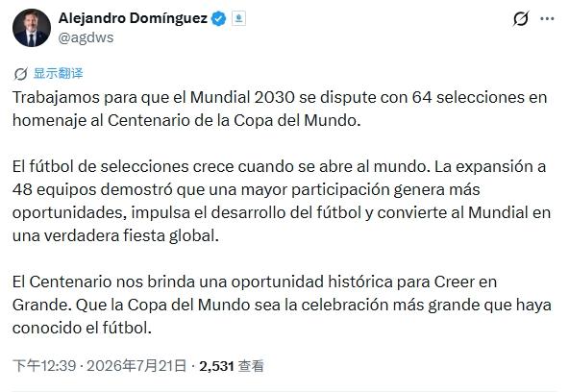Click the 查看 views label
This screenshot has width=569, height=392.
tap(251, 365)
